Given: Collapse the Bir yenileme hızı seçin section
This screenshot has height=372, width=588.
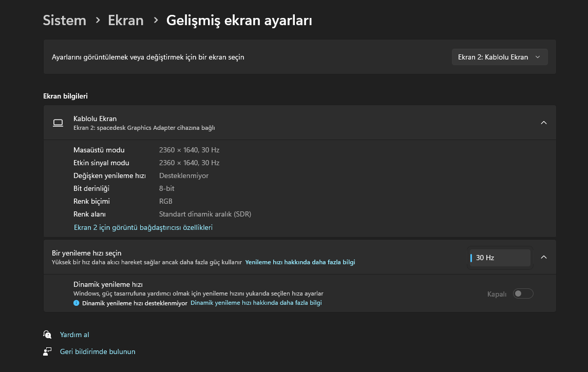Looking at the screenshot, I should [x=544, y=258].
